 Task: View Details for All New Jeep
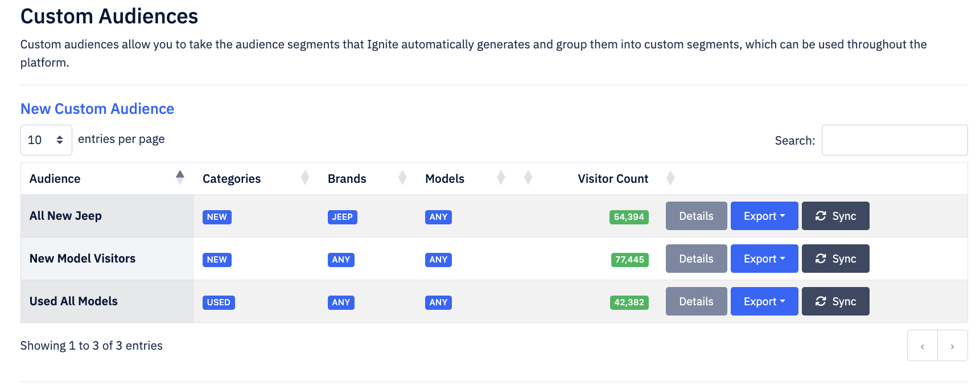(696, 216)
